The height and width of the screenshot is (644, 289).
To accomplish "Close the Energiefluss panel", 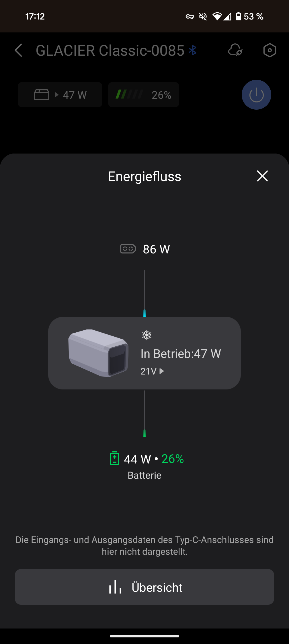I will tap(262, 176).
